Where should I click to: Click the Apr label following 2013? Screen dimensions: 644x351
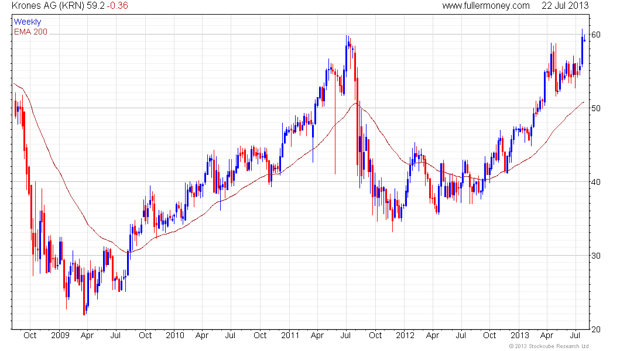(547, 335)
